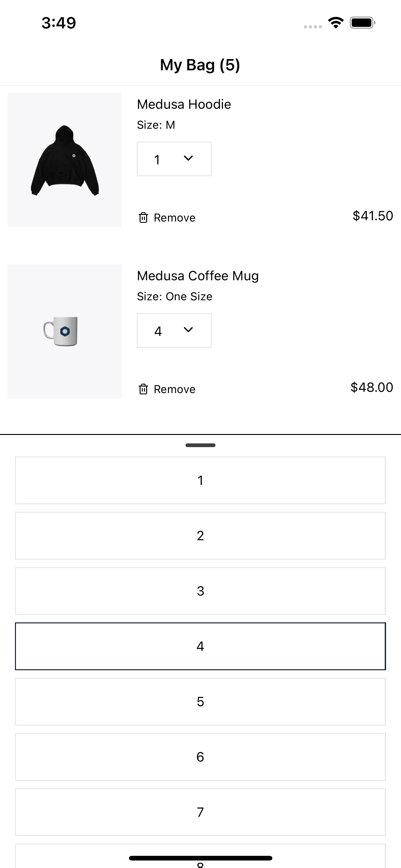
Task: Pick quantity 5 from the list
Action: tap(200, 701)
